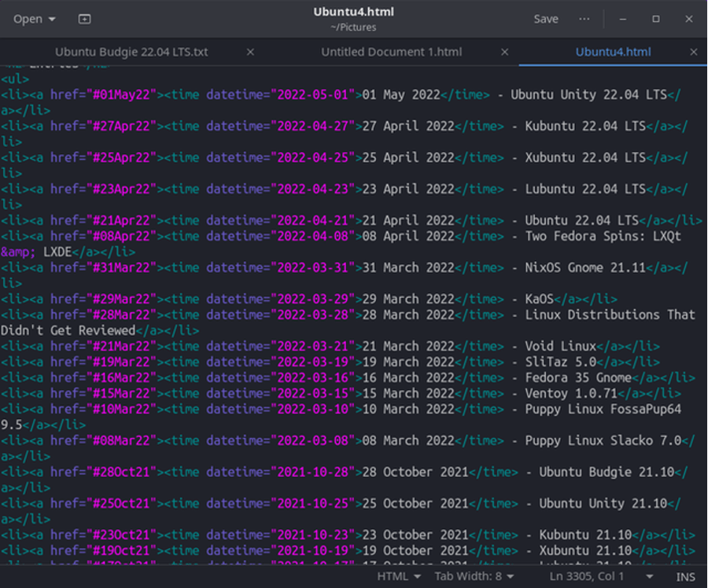Place cursor on the <ul> tag line
708x588 pixels.
15,79
